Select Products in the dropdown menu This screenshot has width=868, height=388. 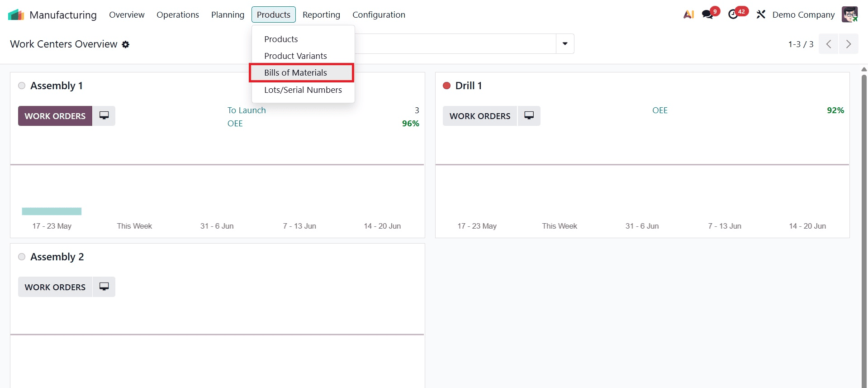point(303,39)
